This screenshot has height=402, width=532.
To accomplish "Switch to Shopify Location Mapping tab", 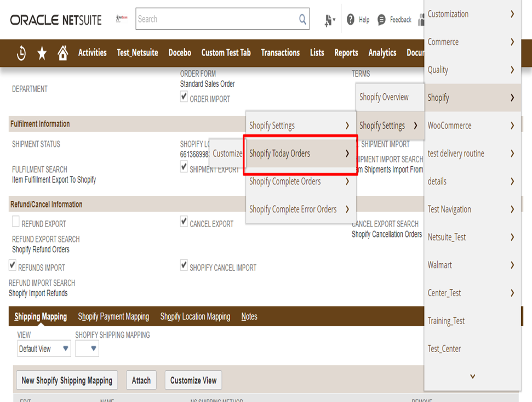I will tap(195, 316).
